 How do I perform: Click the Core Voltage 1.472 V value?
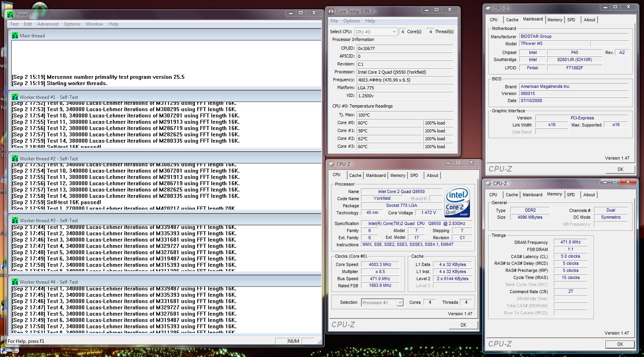pos(429,213)
